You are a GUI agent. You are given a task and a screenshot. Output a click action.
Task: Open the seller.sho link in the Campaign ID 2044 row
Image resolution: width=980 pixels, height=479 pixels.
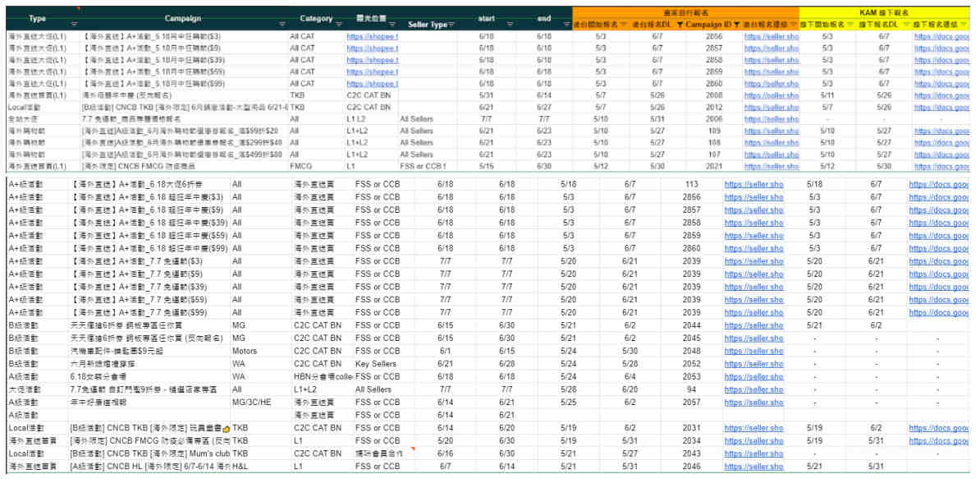click(x=753, y=325)
